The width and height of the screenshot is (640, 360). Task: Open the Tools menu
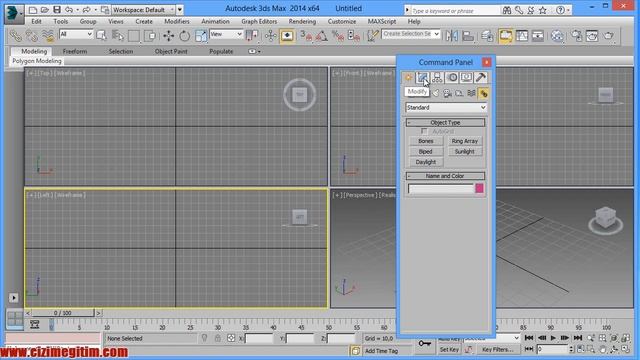60,21
